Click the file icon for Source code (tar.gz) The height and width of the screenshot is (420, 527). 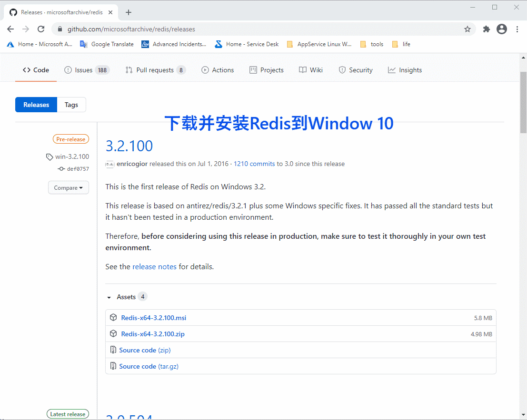click(113, 366)
